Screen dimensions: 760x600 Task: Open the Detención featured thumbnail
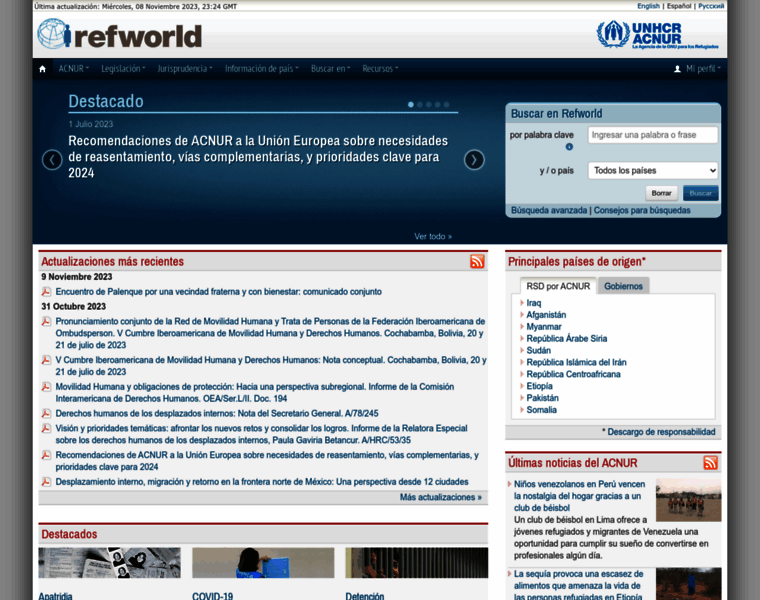[417, 563]
